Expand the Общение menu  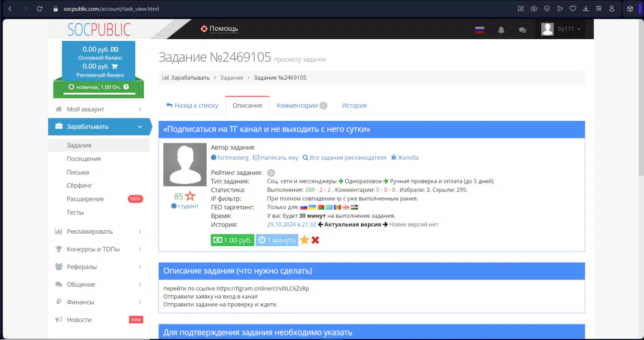tap(99, 285)
